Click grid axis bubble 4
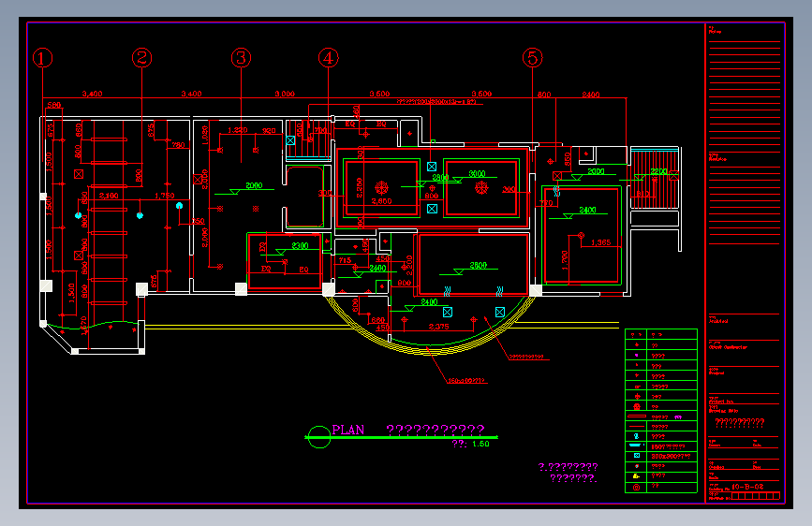This screenshot has width=812, height=526. 329,57
